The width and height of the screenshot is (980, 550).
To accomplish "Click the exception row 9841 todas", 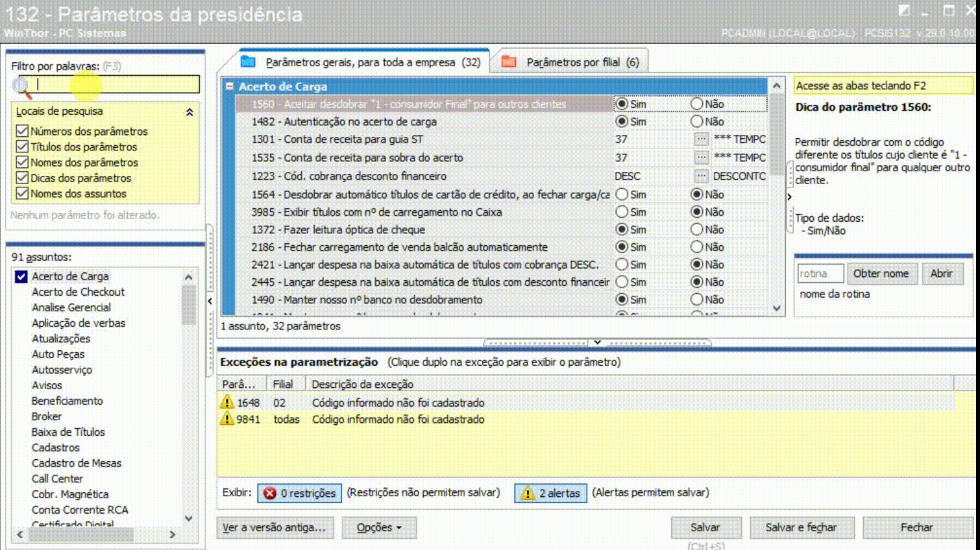I will (585, 419).
